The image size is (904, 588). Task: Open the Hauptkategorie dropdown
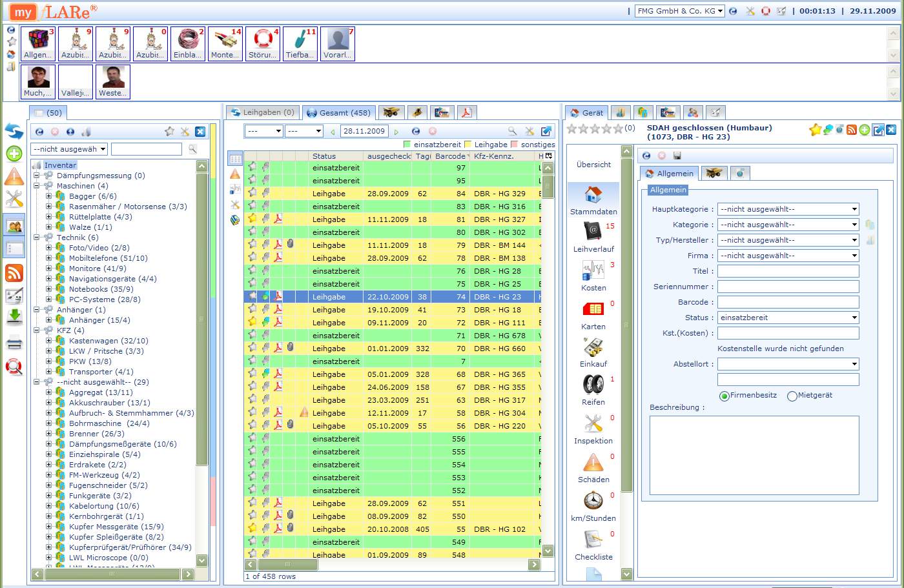point(788,209)
